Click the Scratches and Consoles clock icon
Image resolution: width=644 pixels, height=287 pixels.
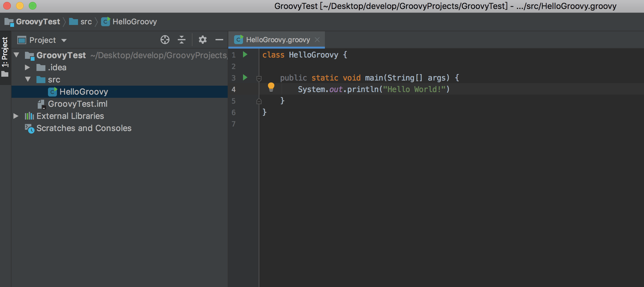[x=29, y=128]
